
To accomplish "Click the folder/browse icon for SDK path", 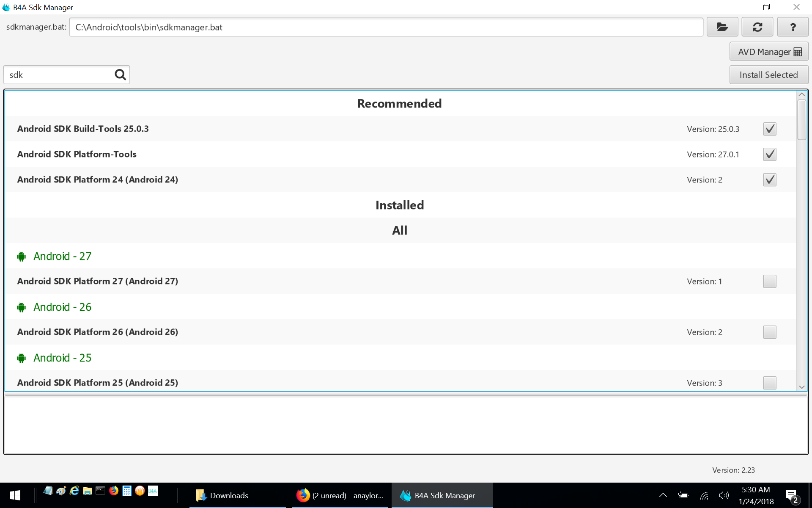I will (722, 27).
